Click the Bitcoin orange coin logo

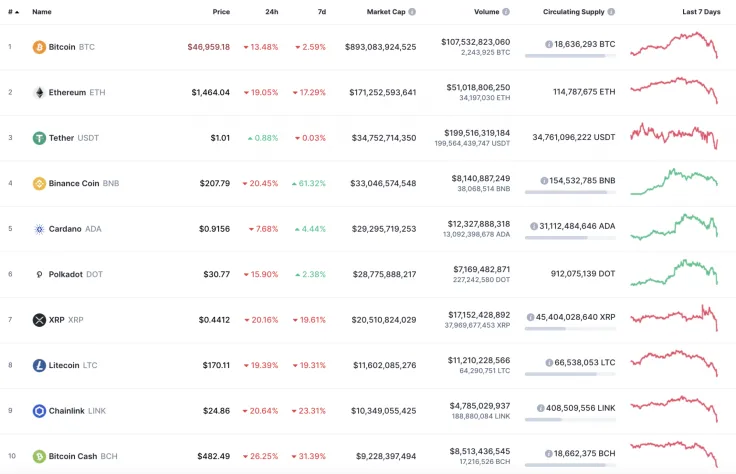coord(39,47)
